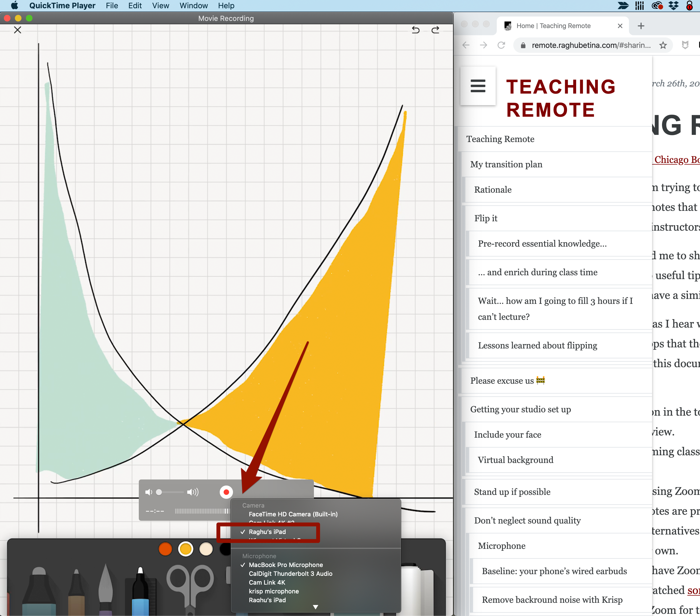Select CalDigit Thunderbolt 3 Audio microphone

coord(291,574)
